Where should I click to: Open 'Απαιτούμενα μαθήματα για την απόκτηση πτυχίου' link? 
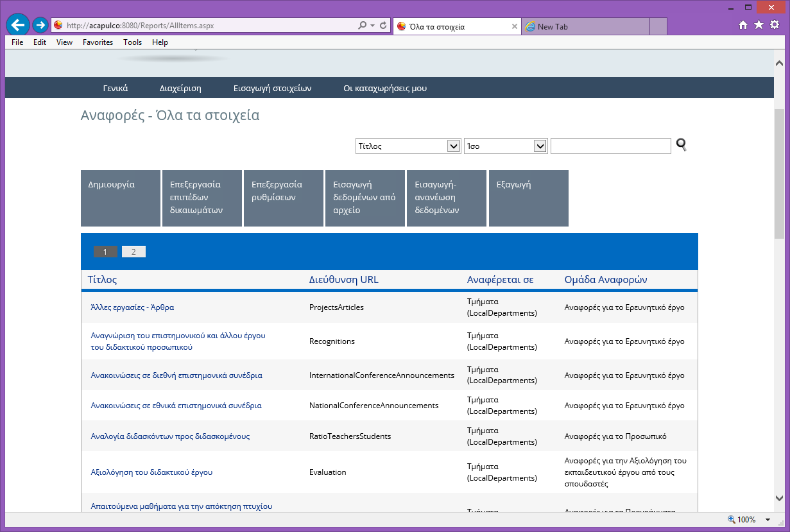tap(182, 506)
